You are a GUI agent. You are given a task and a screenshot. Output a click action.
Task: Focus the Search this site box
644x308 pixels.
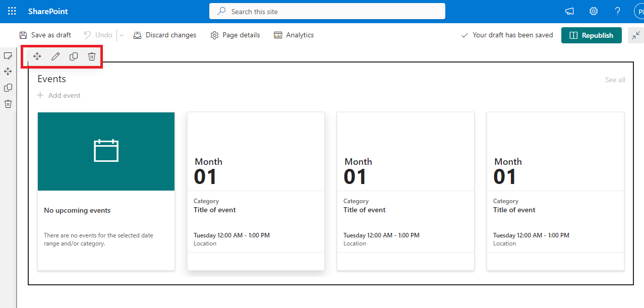click(327, 11)
